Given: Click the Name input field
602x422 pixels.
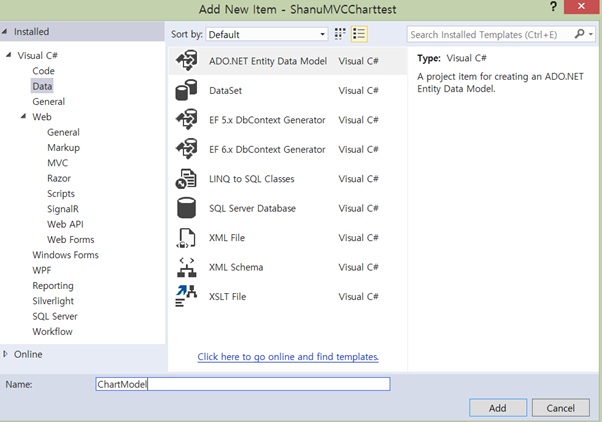Looking at the screenshot, I should click(x=242, y=384).
